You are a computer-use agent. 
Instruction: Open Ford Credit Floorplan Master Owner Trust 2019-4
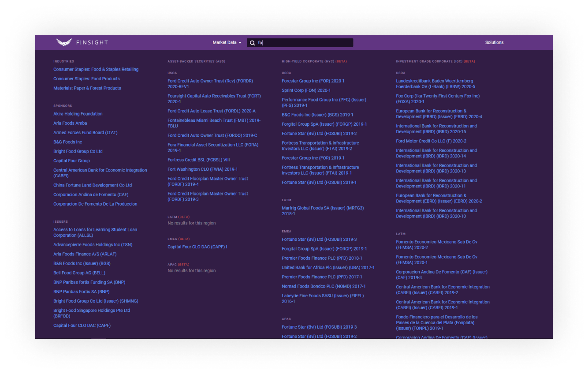pyautogui.click(x=208, y=181)
